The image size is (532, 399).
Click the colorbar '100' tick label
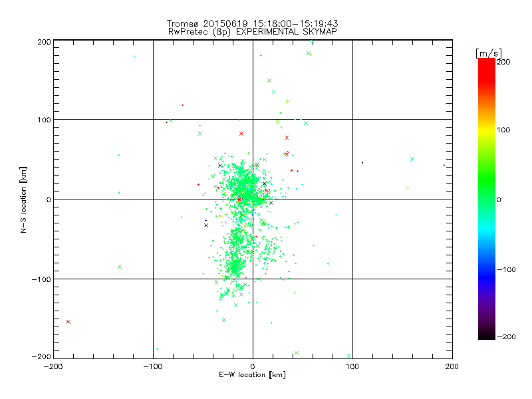[503, 130]
